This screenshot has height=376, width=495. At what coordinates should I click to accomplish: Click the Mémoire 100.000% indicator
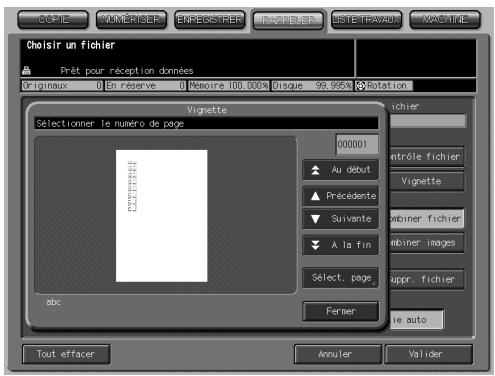click(229, 86)
